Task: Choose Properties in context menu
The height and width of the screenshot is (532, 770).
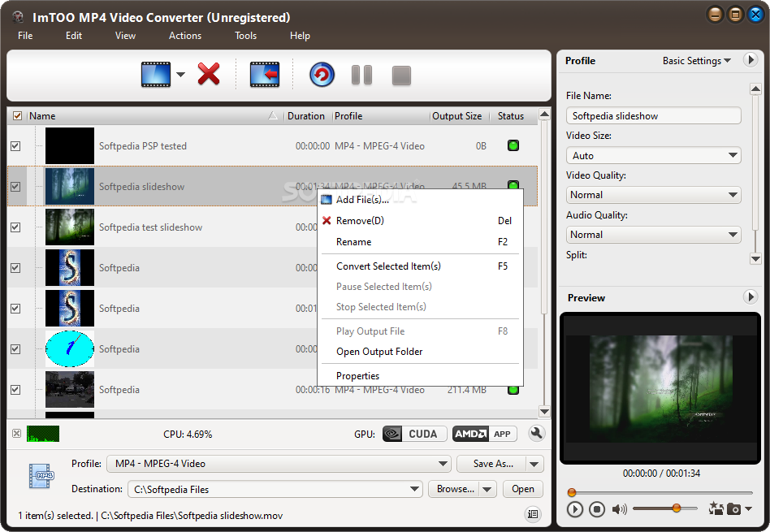Action: point(420,375)
